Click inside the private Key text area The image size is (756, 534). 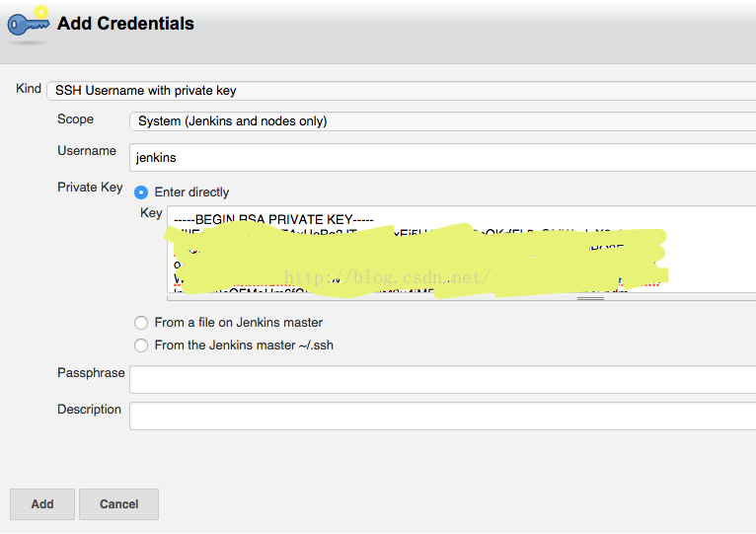pyautogui.click(x=462, y=249)
